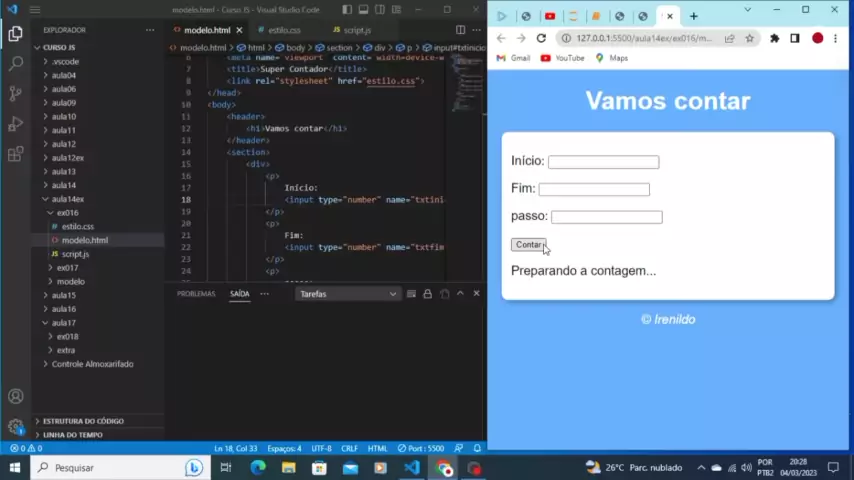This screenshot has height=480, width=854.
Task: Bookmark this page with star icon
Action: tap(749, 38)
